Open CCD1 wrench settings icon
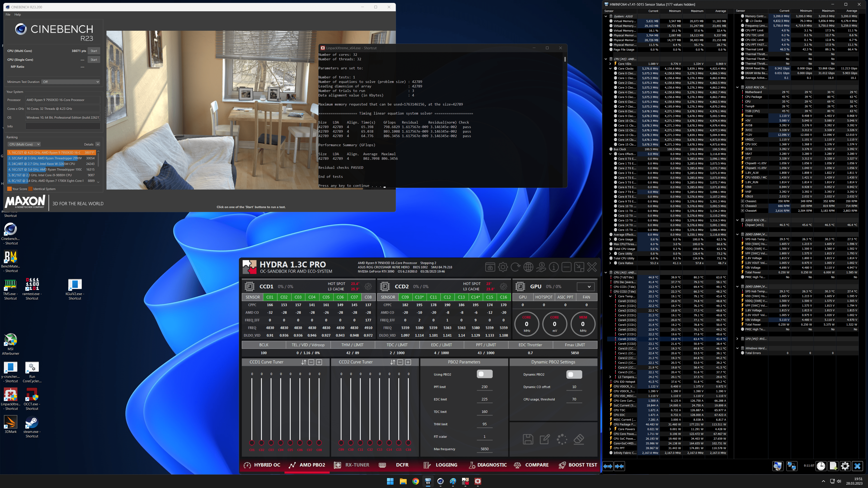The width and height of the screenshot is (868, 488). [368, 287]
